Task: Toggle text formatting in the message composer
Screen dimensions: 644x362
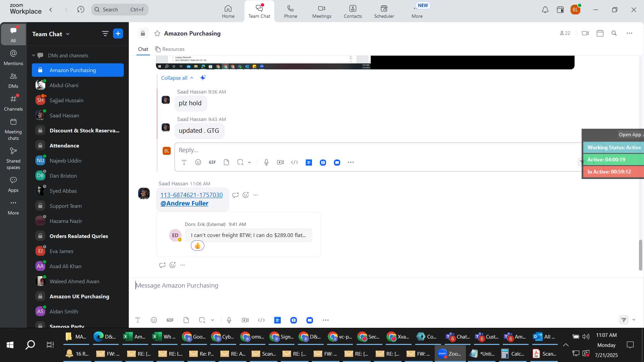Action: click(138, 320)
